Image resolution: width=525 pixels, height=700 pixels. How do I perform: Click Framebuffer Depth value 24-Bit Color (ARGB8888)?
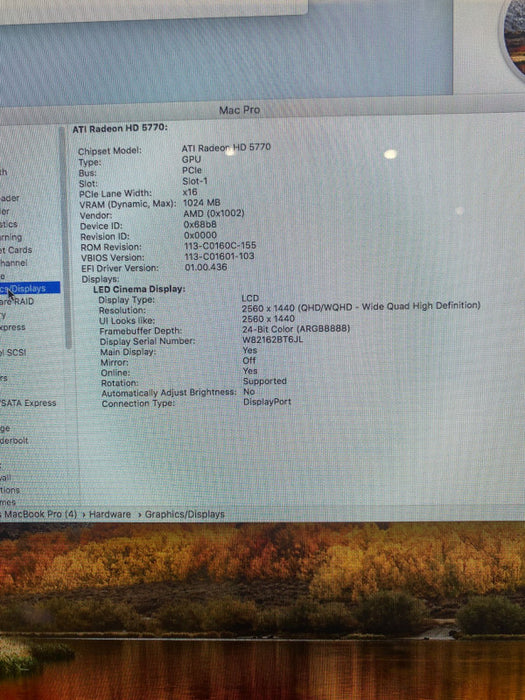coord(296,329)
